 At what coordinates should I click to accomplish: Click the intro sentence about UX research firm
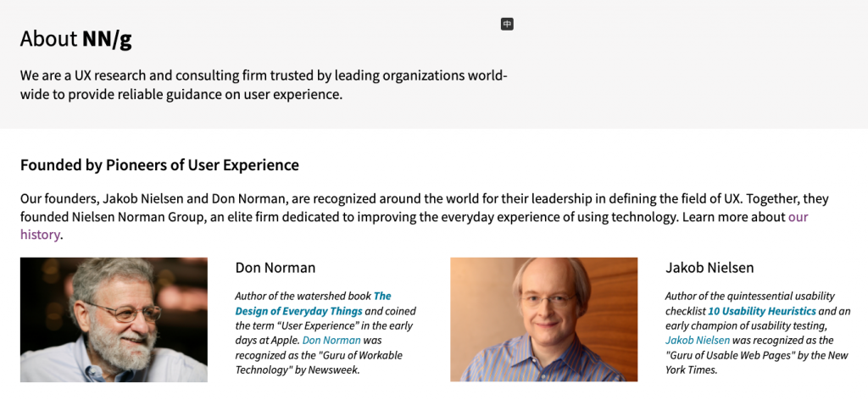coord(264,85)
